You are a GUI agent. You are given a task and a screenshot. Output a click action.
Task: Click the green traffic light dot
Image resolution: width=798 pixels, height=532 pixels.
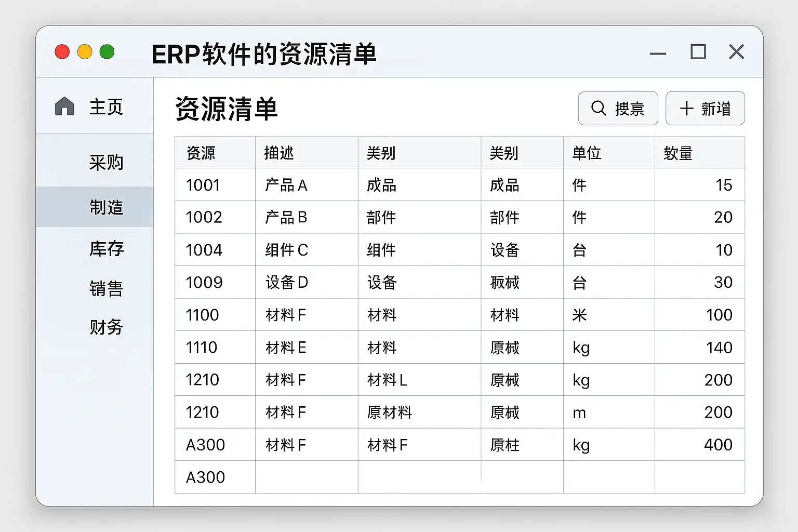click(107, 52)
